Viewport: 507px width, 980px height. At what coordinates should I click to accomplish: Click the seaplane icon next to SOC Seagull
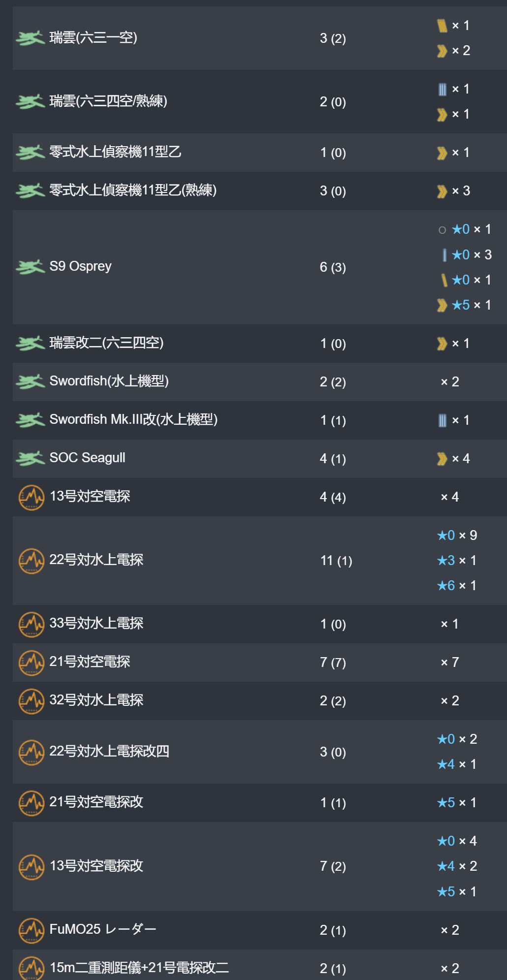coord(30,459)
